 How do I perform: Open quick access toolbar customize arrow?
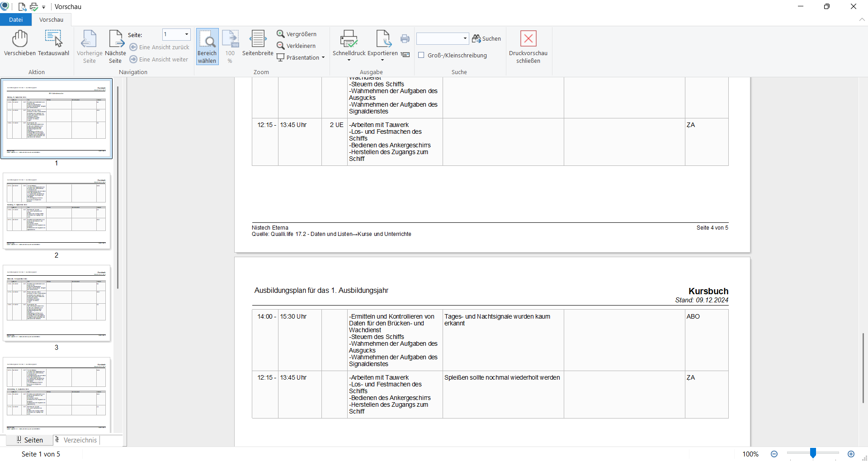click(x=43, y=7)
